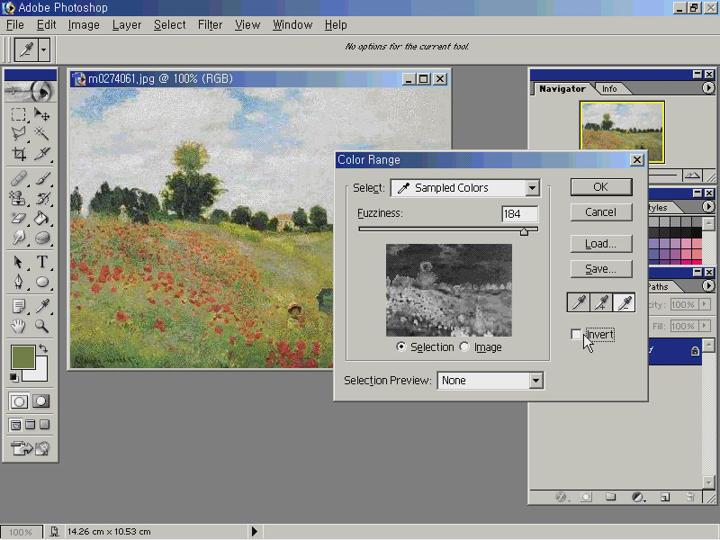Screen dimensions: 720x540
Task: Open Adobe Online from toolbox top
Action: 30,91
